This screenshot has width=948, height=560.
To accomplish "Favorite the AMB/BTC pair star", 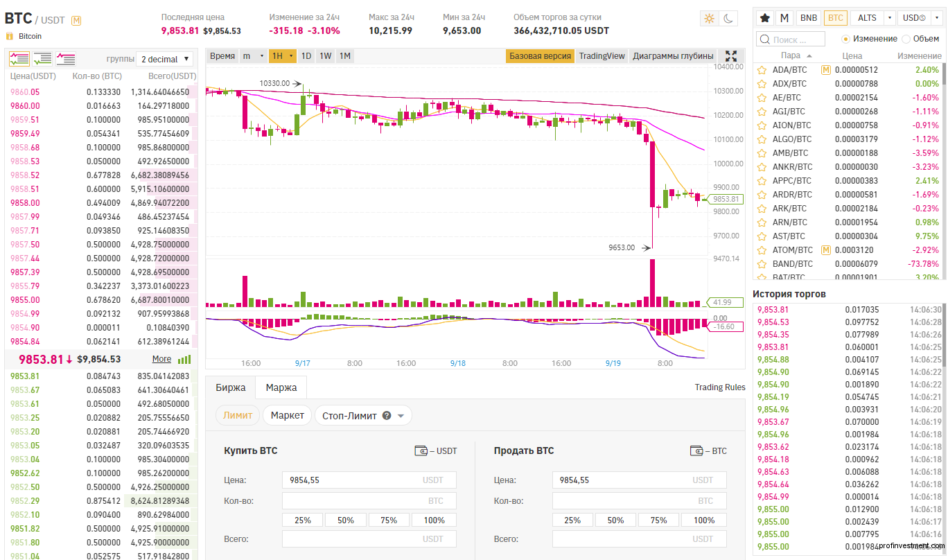I will [762, 153].
